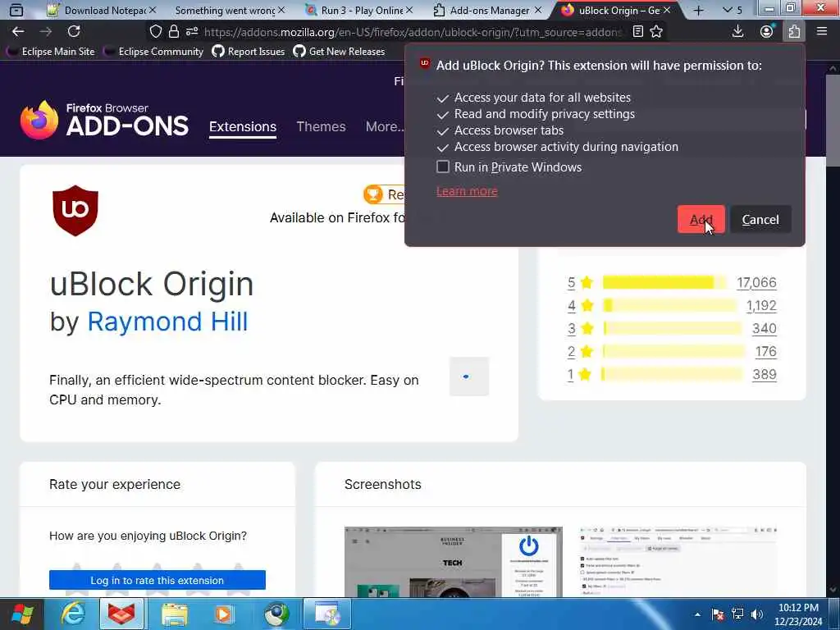This screenshot has width=840, height=630.
Task: Open the 17,066 five-star review count
Action: click(756, 282)
